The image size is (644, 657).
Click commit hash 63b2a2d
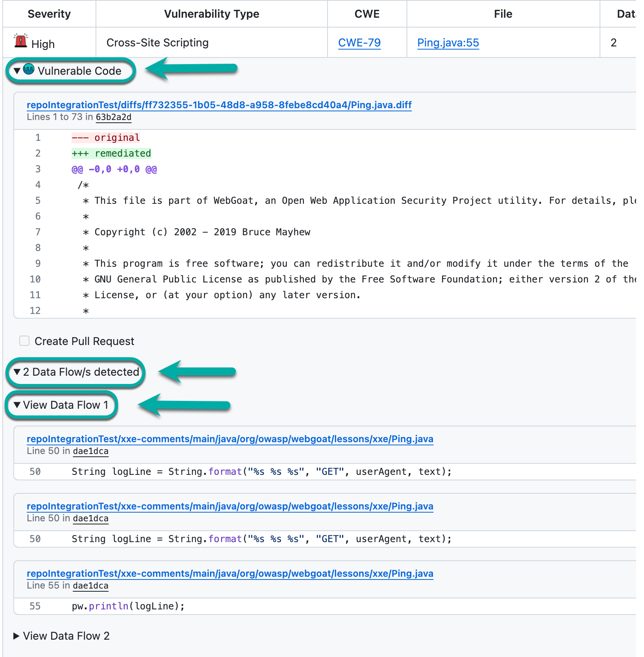[114, 117]
